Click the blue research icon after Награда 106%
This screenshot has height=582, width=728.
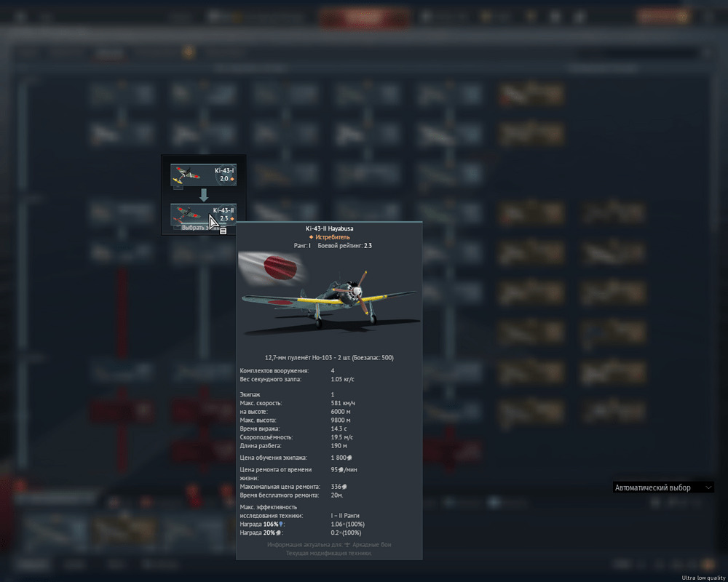click(281, 525)
